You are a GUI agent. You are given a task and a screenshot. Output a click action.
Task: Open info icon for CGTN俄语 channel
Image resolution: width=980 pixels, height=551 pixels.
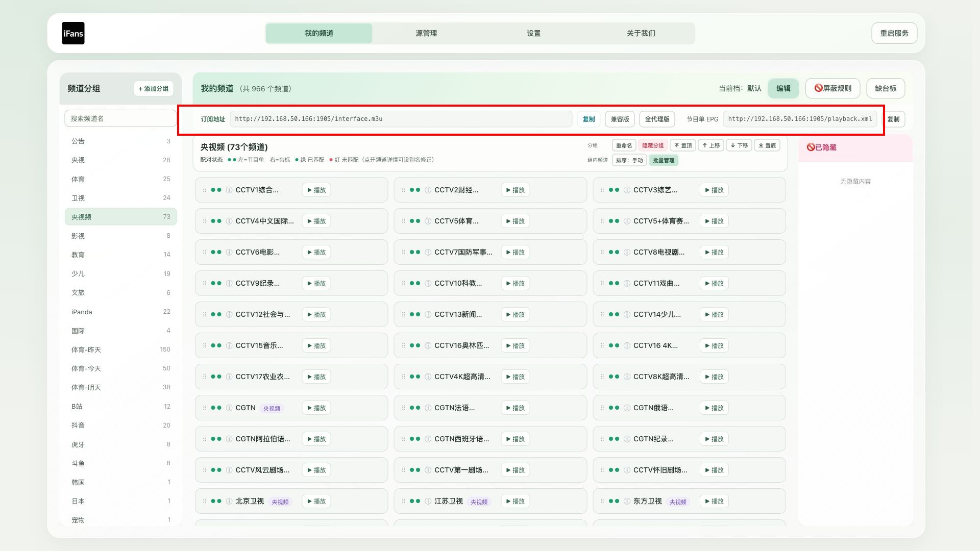point(627,408)
